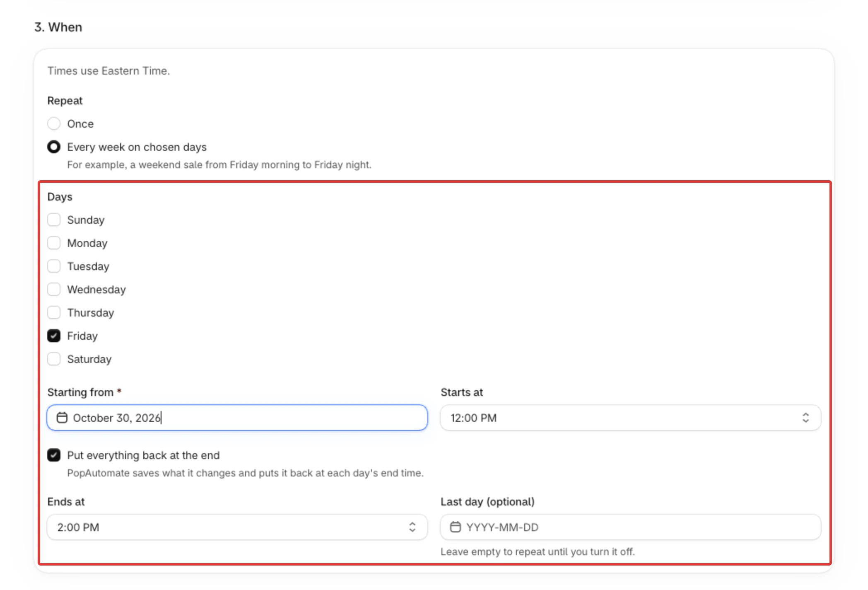868x590 pixels.
Task: Click the Last day date field
Action: [x=630, y=527]
